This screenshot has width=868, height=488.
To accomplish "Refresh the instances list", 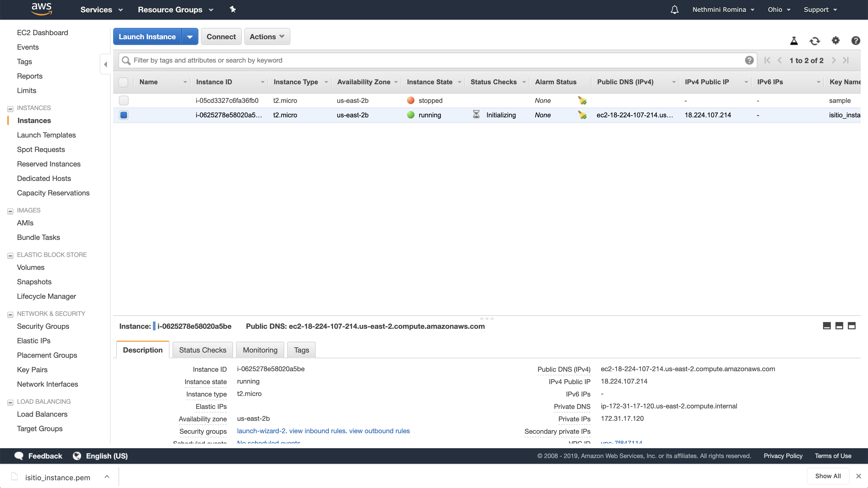I will pyautogui.click(x=815, y=41).
